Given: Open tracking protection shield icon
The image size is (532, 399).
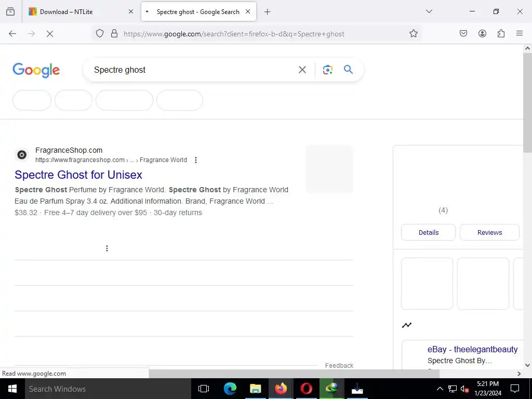Looking at the screenshot, I should coord(99,34).
